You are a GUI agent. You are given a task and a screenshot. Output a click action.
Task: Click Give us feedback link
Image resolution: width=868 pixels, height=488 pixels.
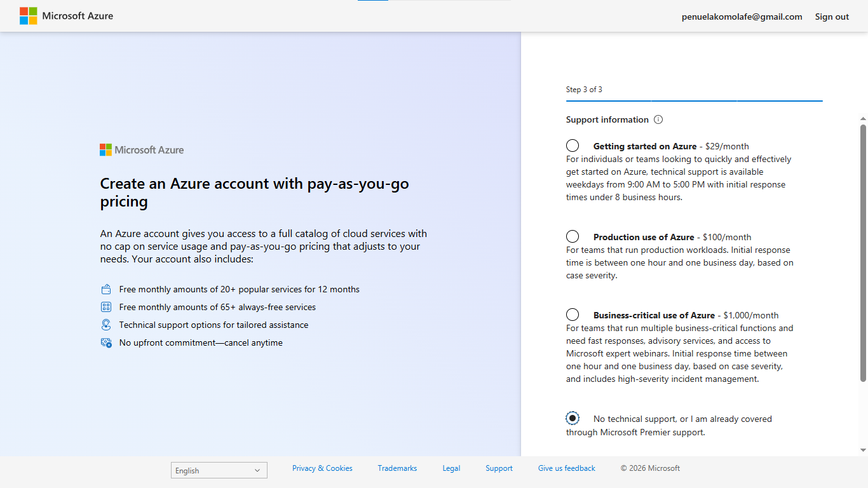tap(567, 468)
